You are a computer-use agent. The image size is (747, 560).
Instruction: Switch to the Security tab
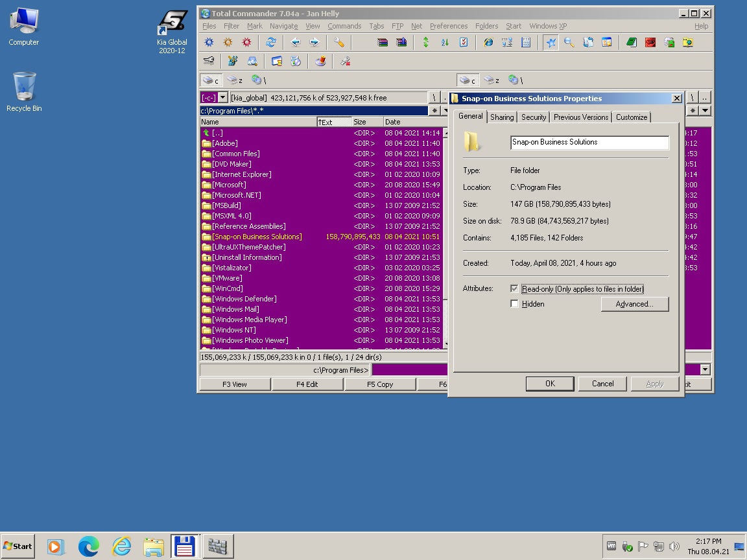(x=534, y=117)
